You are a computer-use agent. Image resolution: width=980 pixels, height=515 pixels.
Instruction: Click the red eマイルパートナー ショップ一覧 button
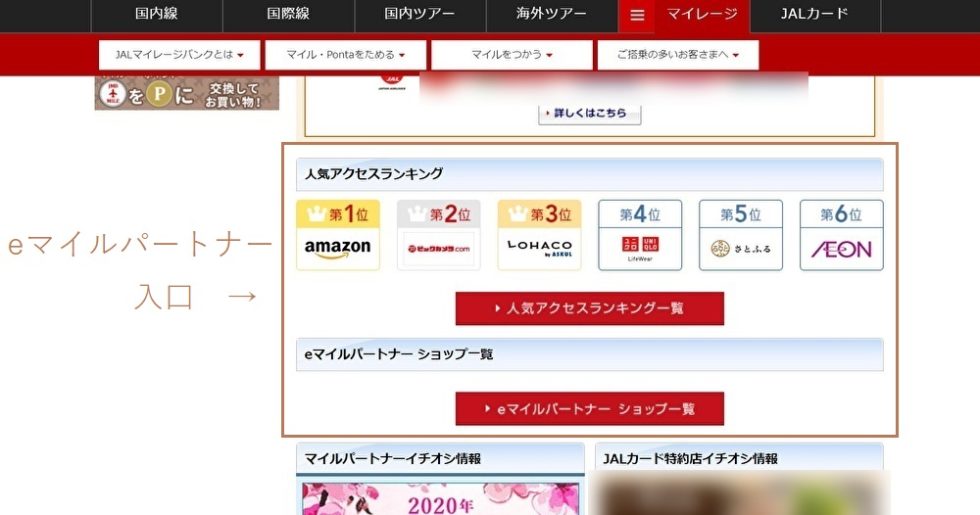coord(589,409)
